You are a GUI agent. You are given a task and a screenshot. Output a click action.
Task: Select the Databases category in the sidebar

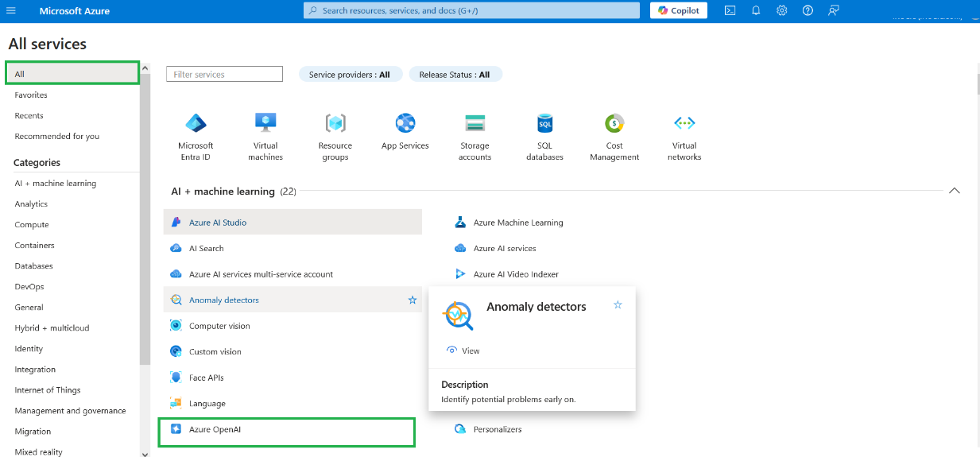[34, 266]
